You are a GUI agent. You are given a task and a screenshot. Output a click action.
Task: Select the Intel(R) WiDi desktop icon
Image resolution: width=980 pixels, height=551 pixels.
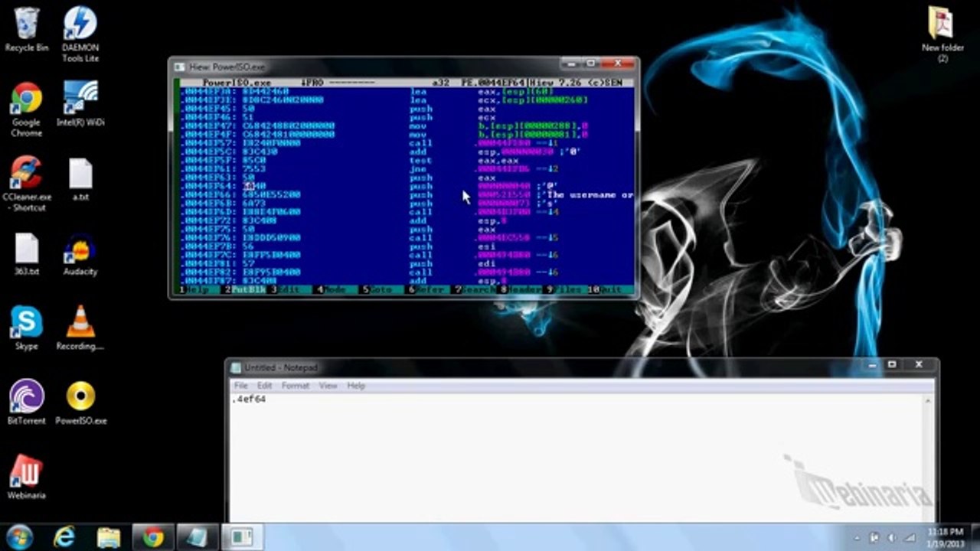pos(80,104)
